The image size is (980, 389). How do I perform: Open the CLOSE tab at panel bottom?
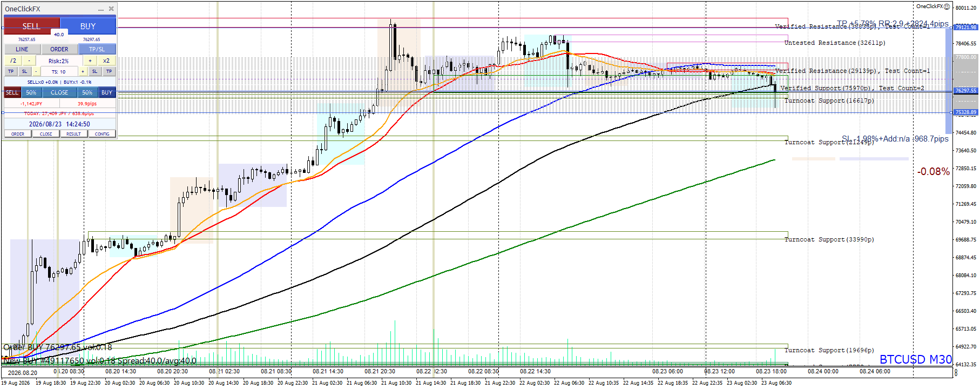click(46, 134)
